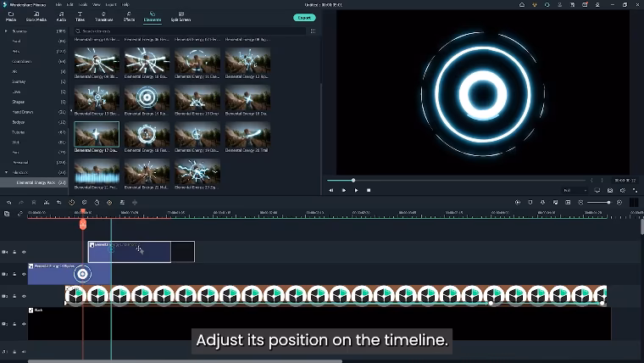Screen dimensions: 644x363
Task: Select the Journey category
Action: [19, 81]
